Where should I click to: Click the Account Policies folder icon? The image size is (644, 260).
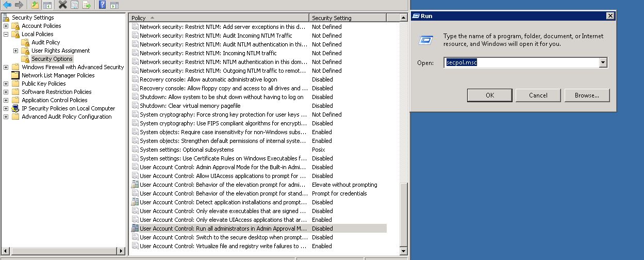pos(15,26)
